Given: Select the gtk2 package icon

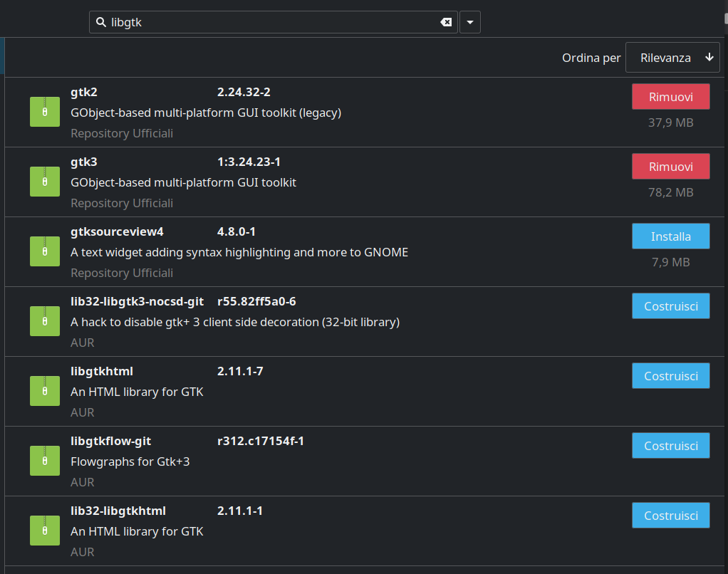Looking at the screenshot, I should [45, 112].
